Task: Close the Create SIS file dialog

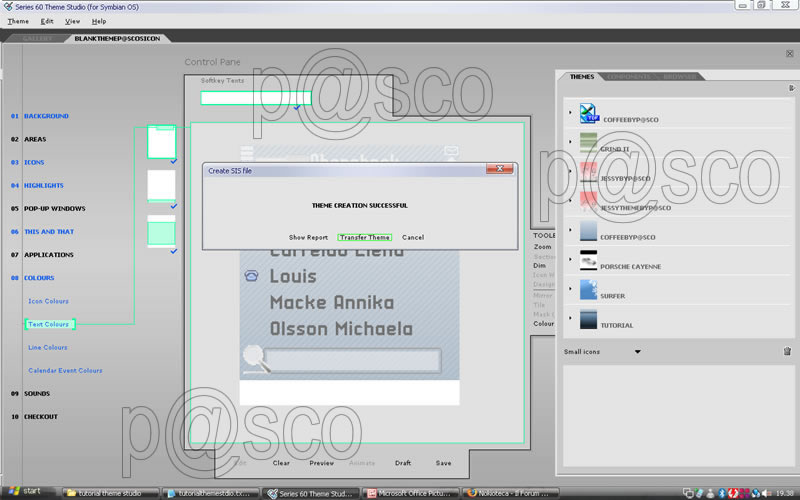Action: click(x=499, y=169)
